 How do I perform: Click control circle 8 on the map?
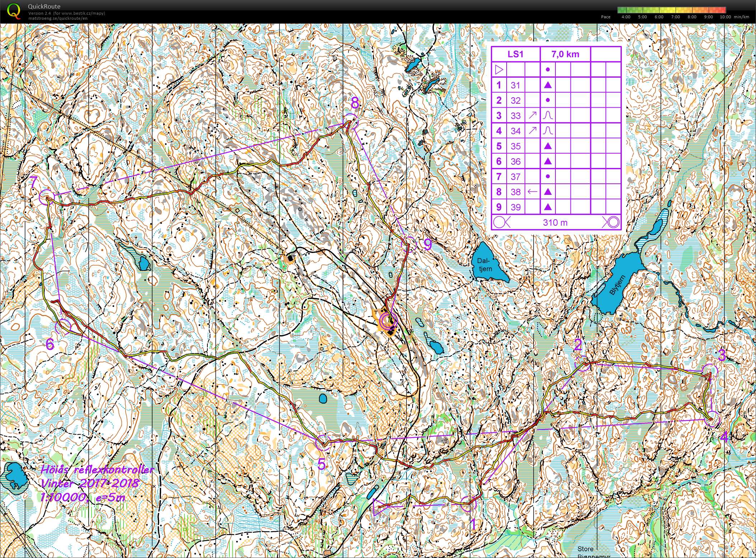(x=351, y=121)
